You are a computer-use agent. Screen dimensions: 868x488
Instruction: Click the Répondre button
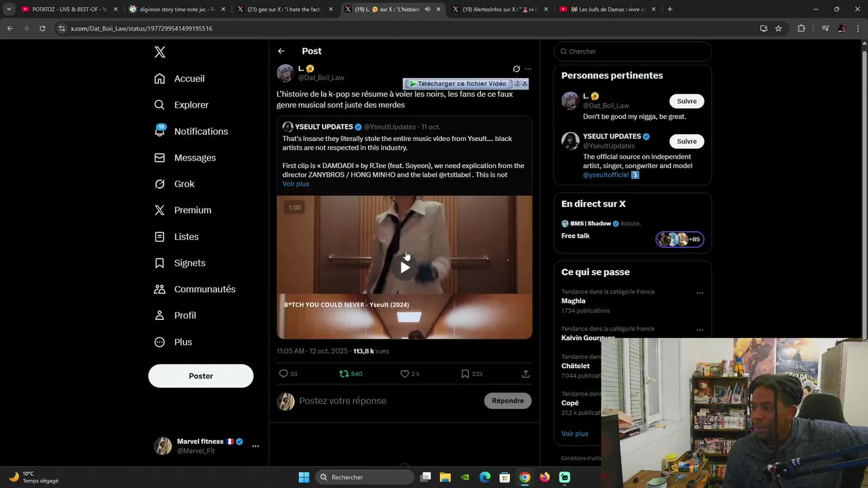tap(508, 401)
